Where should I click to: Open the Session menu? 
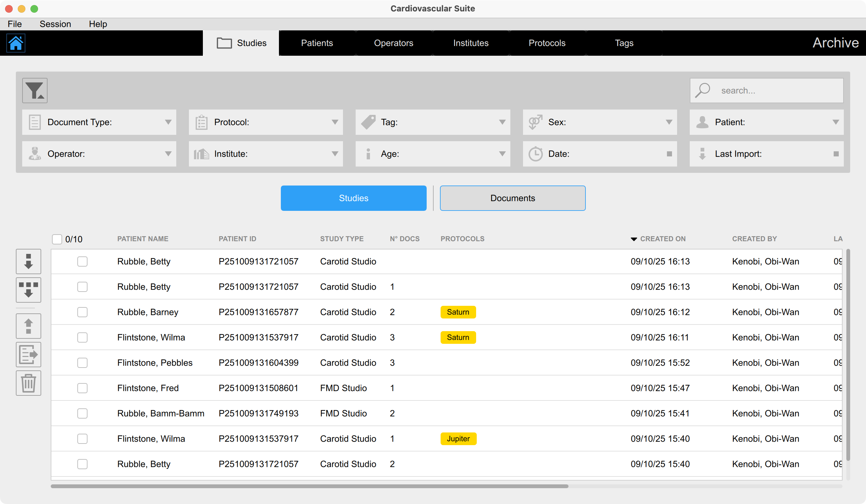[55, 24]
